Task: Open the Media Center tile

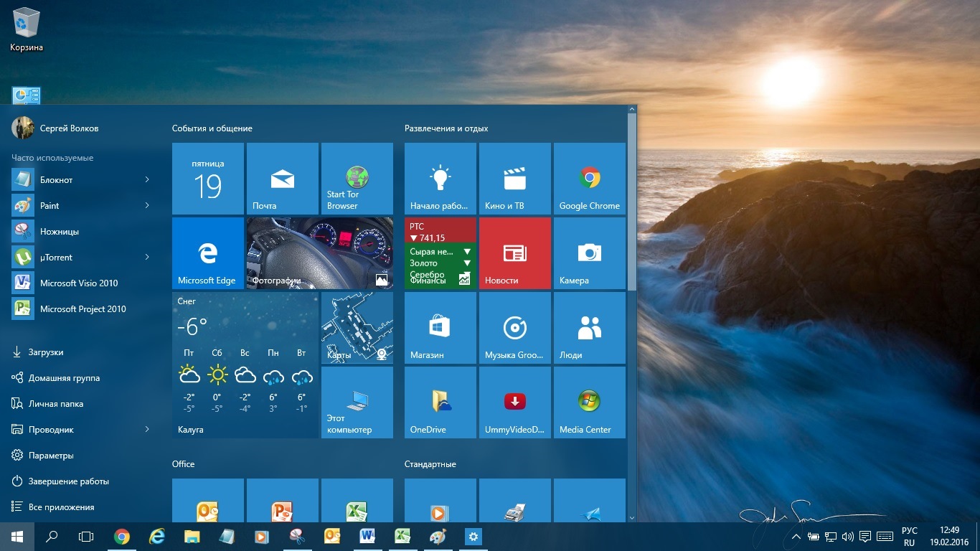Action: coord(590,402)
